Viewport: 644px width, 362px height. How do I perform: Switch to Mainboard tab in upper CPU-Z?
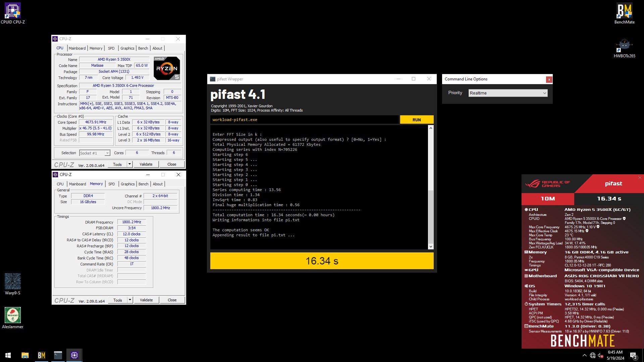77,48
